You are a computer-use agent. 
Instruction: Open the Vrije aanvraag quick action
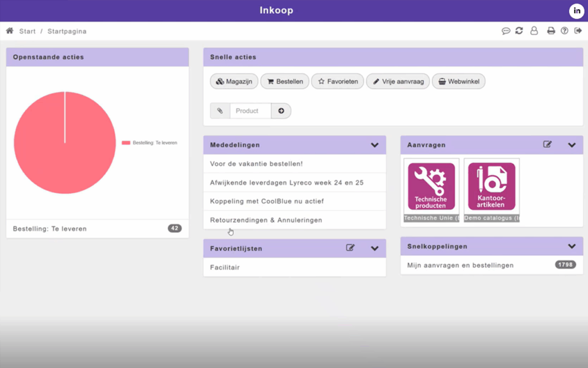[397, 82]
